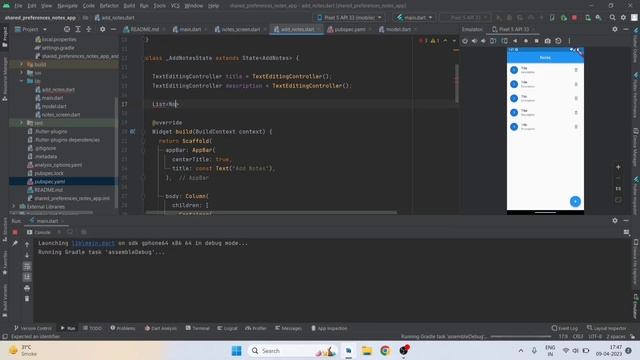Open Terminal tool window button
The height and width of the screenshot is (360, 640).
pos(198,328)
